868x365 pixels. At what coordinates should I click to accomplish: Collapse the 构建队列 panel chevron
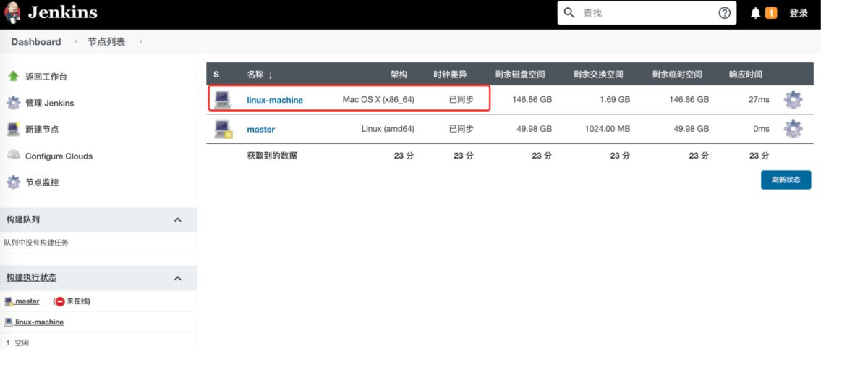point(178,219)
